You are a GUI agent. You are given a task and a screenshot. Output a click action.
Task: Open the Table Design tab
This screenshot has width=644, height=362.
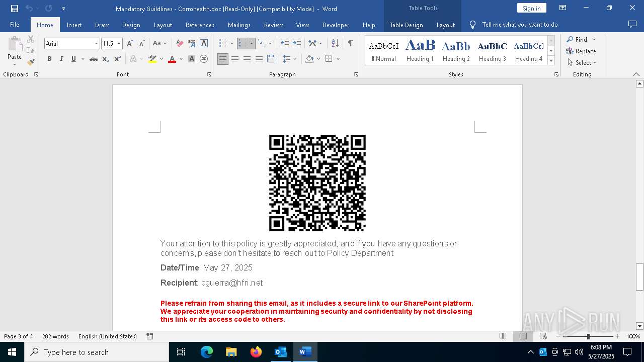406,25
